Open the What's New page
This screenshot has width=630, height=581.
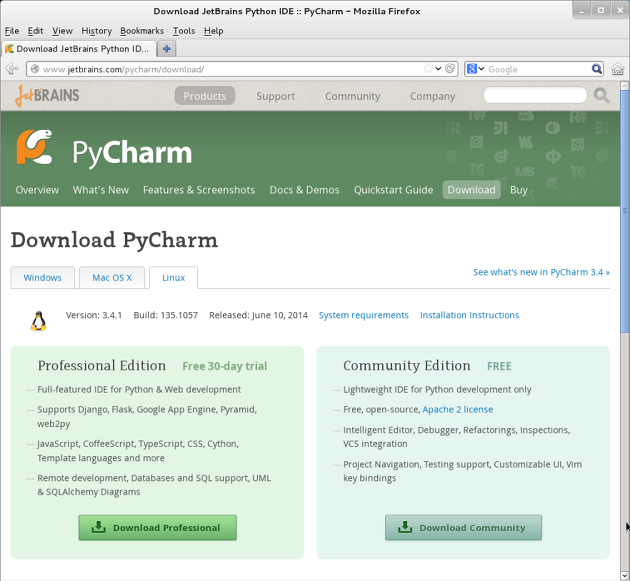101,190
